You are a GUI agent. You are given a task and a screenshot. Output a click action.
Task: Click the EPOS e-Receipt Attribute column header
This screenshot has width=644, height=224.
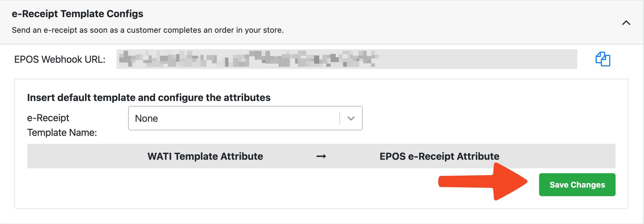coord(439,156)
